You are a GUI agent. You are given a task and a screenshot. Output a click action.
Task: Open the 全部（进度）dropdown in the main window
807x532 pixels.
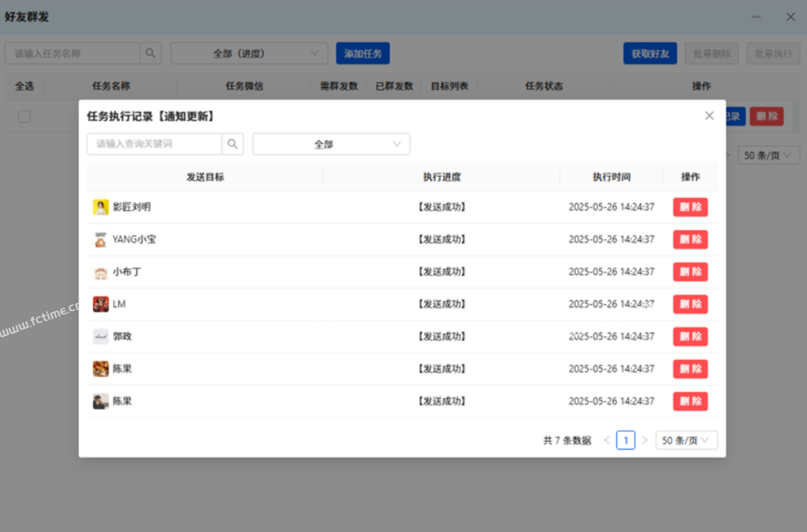click(249, 53)
